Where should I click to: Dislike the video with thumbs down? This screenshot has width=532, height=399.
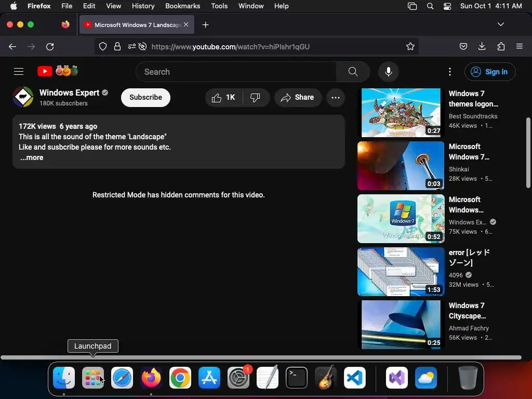click(x=255, y=97)
